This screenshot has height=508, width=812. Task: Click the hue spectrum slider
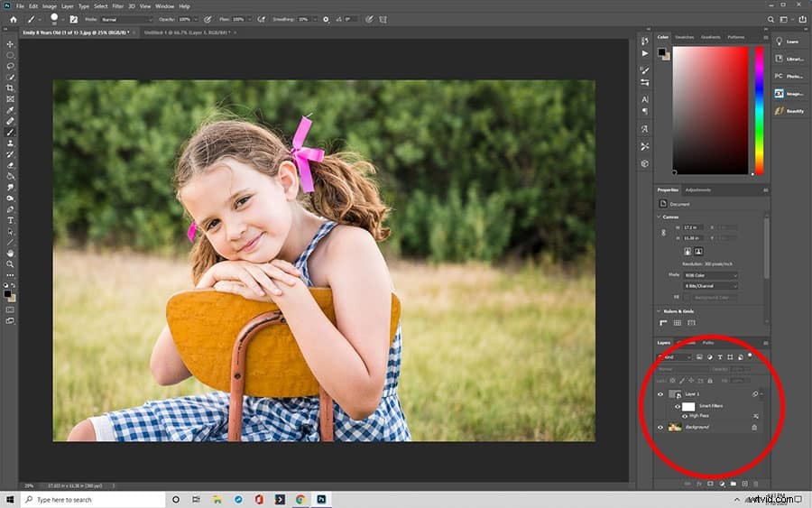(x=759, y=110)
